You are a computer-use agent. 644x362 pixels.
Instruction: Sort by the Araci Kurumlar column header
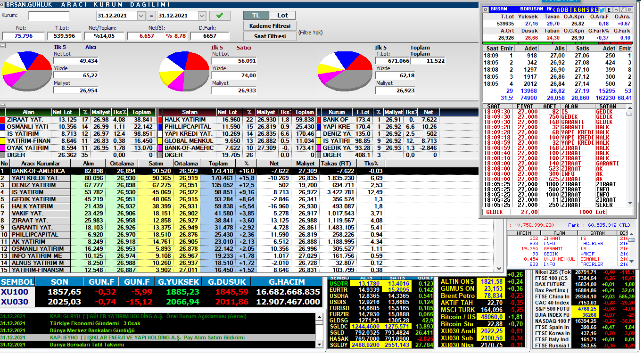coord(40,164)
